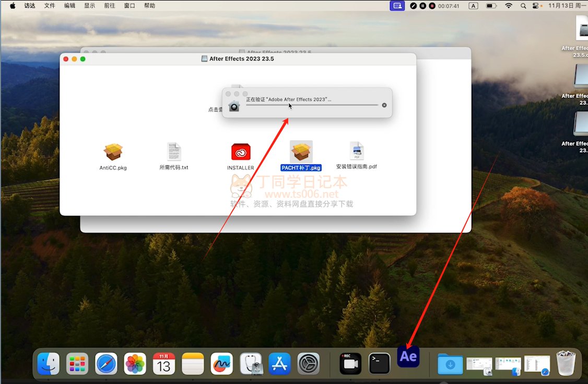This screenshot has width=588, height=384.
Task: Open the Apple menu
Action: coord(13,6)
